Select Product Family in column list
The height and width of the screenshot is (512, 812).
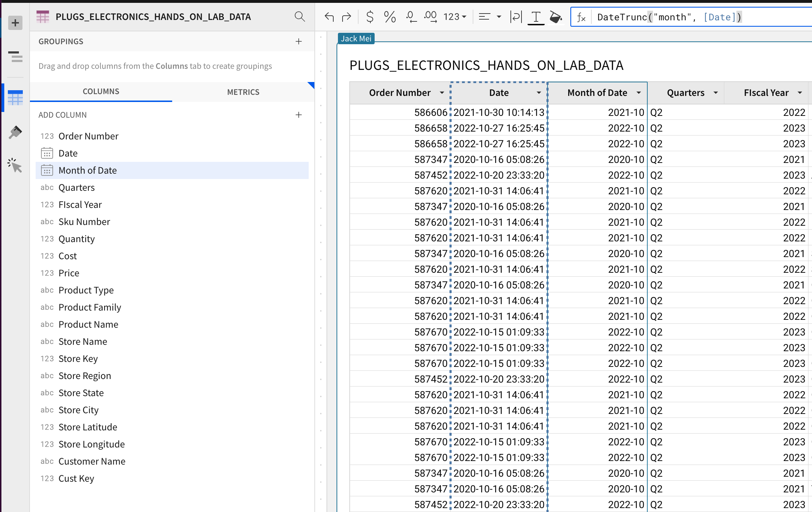pos(90,307)
